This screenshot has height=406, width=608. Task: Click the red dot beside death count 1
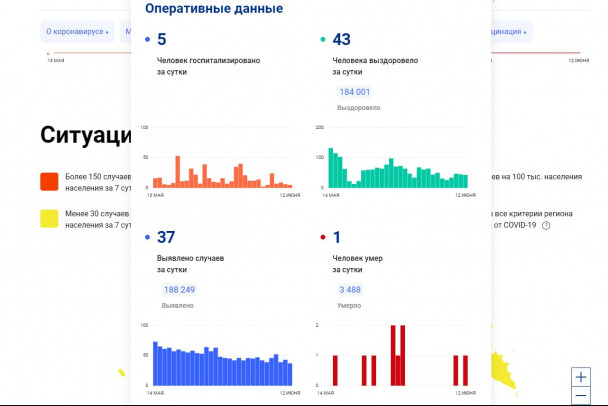322,237
